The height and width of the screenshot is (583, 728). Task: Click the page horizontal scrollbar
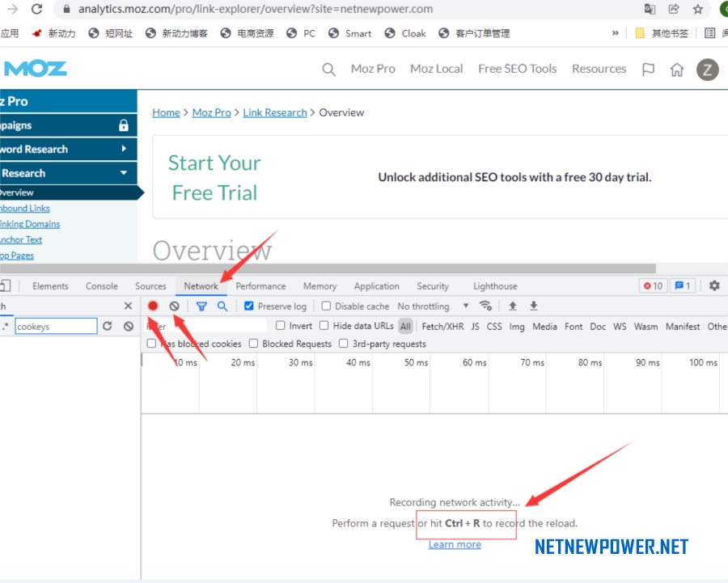[328, 268]
